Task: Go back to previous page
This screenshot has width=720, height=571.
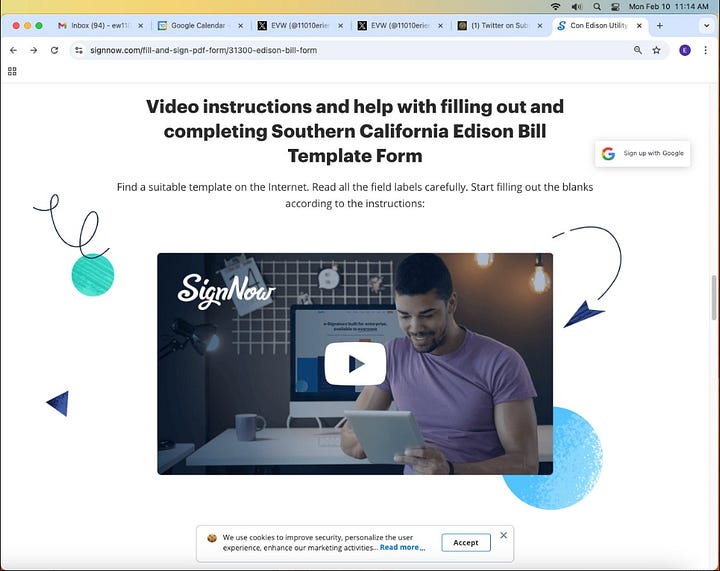Action: click(x=13, y=50)
